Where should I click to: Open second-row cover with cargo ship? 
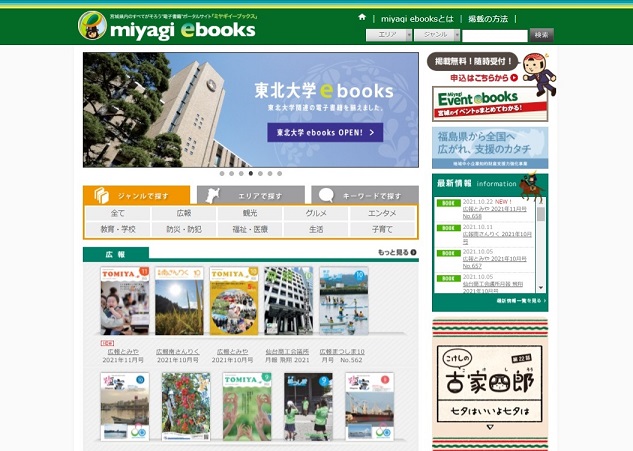369,407
